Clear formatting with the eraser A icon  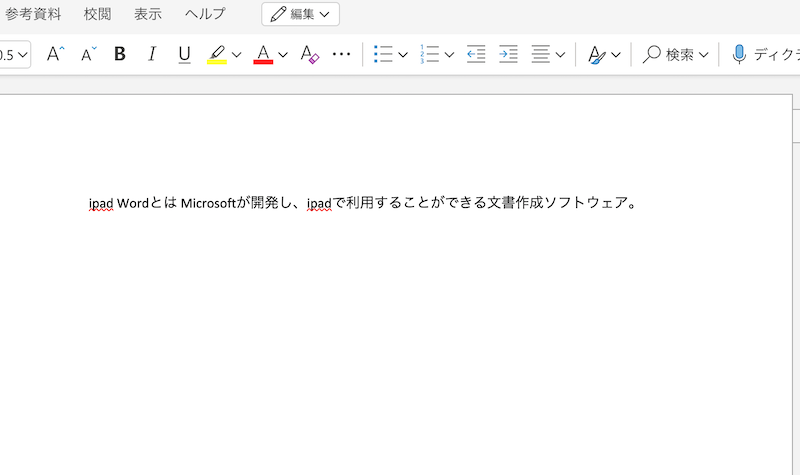(310, 54)
